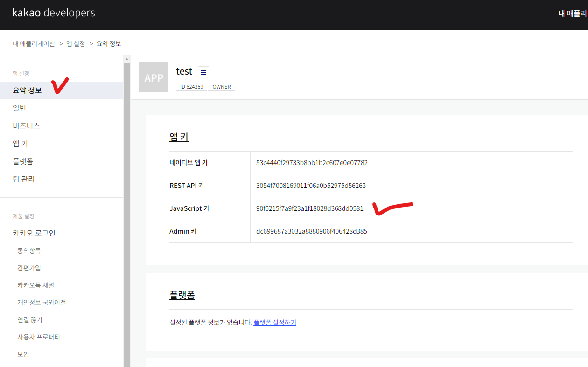Open 앱 설정 breadcrumb link
Image resolution: width=588 pixels, height=367 pixels.
[x=76, y=43]
